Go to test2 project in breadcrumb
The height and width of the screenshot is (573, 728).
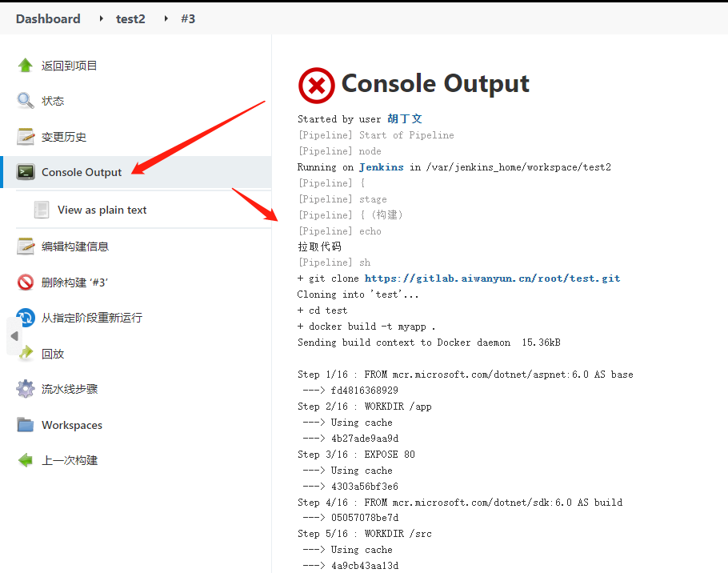(x=130, y=18)
